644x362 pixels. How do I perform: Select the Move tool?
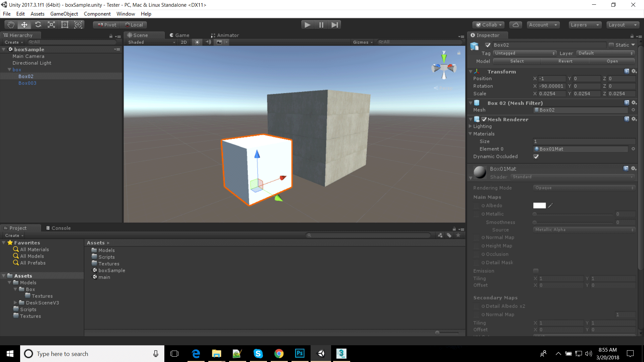(24, 24)
